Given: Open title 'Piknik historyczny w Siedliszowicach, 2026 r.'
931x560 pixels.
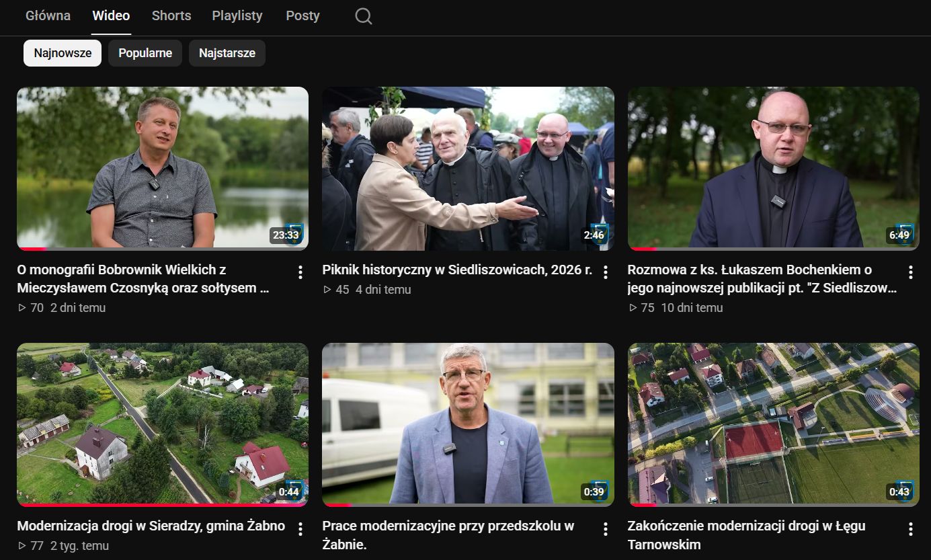Looking at the screenshot, I should click(x=457, y=270).
